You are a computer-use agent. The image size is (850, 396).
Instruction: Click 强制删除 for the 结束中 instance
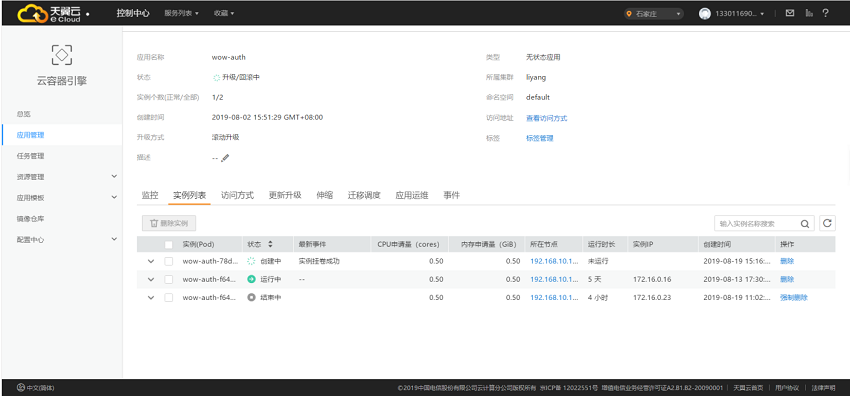click(x=794, y=297)
